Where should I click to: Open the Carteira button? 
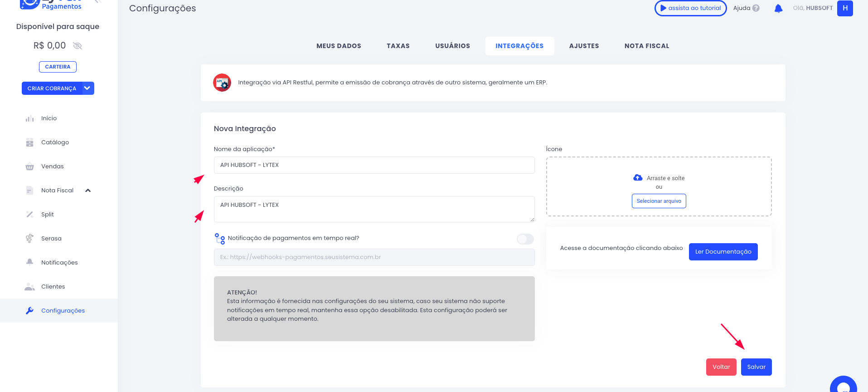[x=58, y=67]
